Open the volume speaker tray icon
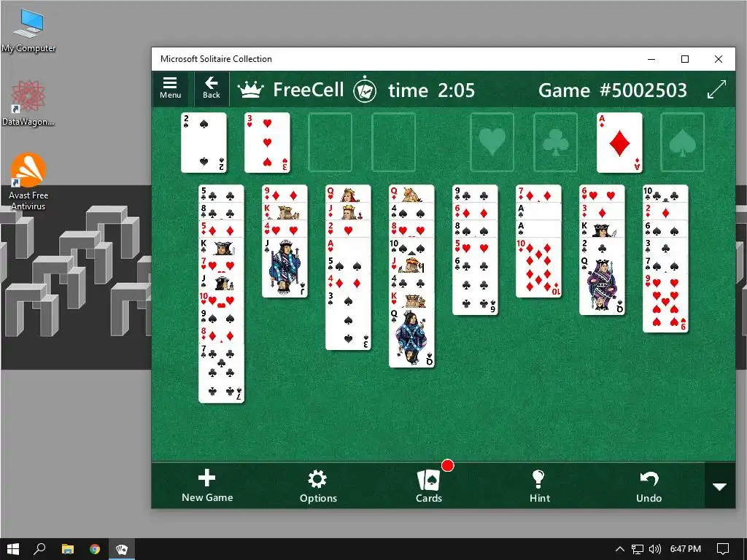747x560 pixels. (655, 549)
